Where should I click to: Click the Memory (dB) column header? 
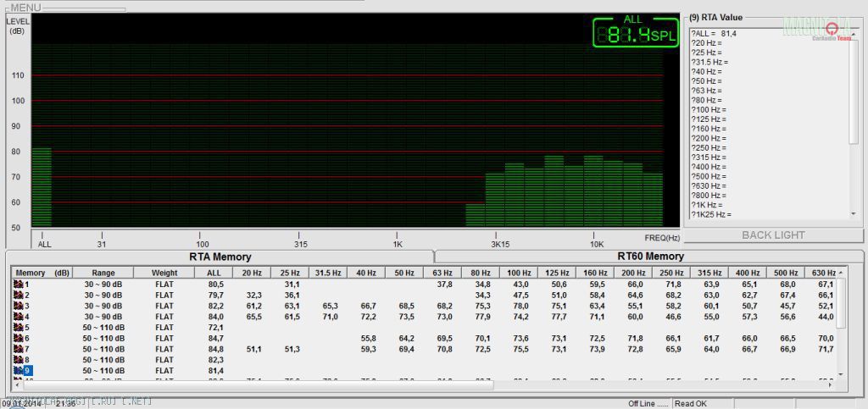42,273
